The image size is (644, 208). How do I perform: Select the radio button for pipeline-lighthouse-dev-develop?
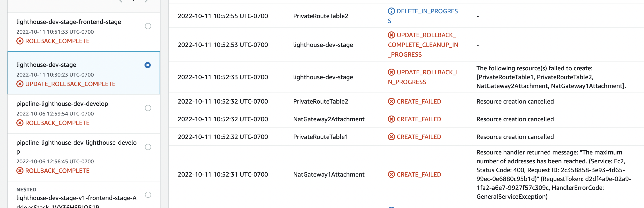tap(148, 108)
